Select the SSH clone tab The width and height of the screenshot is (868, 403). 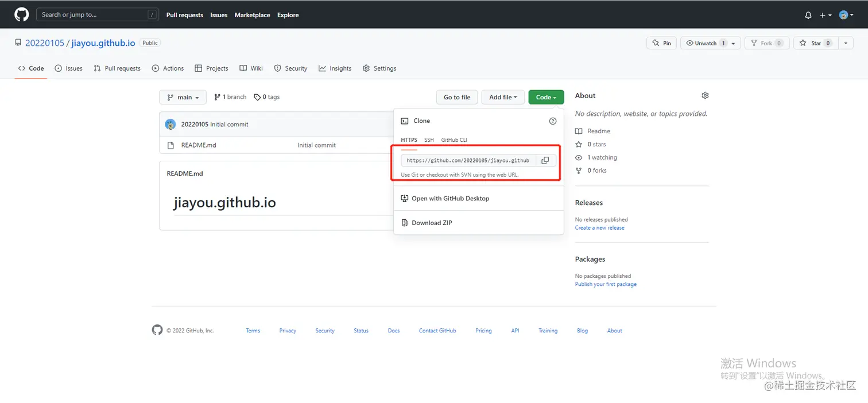[x=429, y=140]
